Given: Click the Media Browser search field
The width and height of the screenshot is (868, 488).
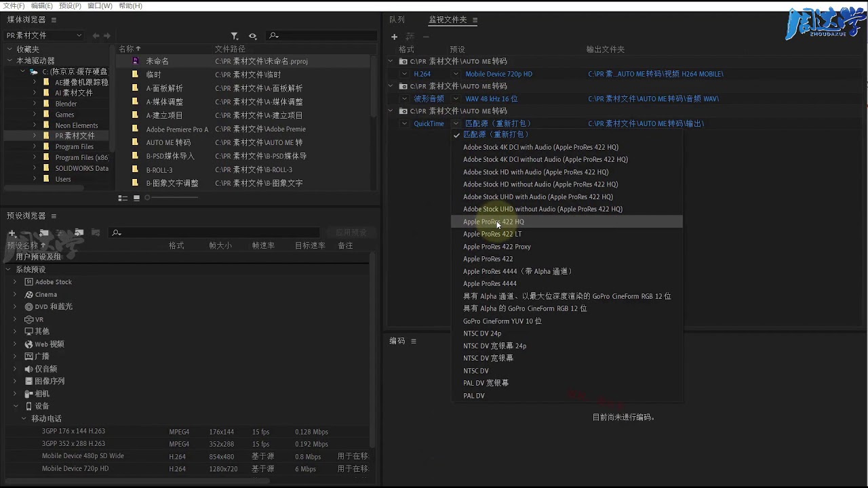Looking at the screenshot, I should 322,36.
